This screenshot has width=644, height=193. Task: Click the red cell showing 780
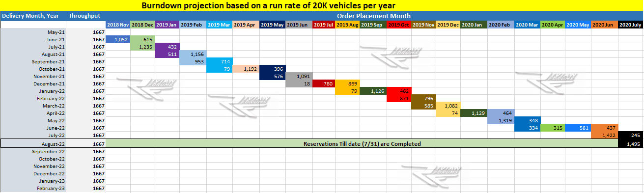324,83
